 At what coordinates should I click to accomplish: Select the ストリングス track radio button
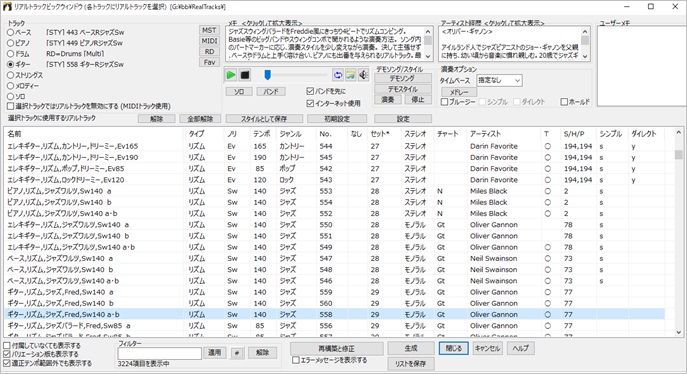coord(11,75)
